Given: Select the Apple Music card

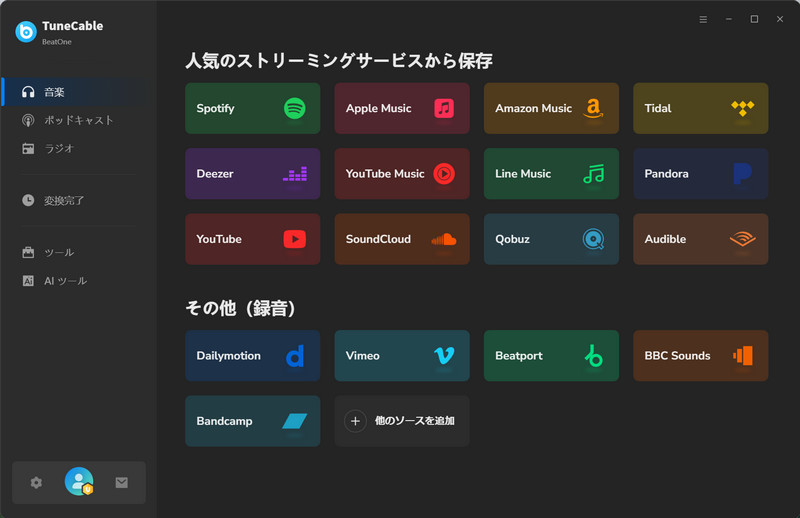Looking at the screenshot, I should pos(402,108).
